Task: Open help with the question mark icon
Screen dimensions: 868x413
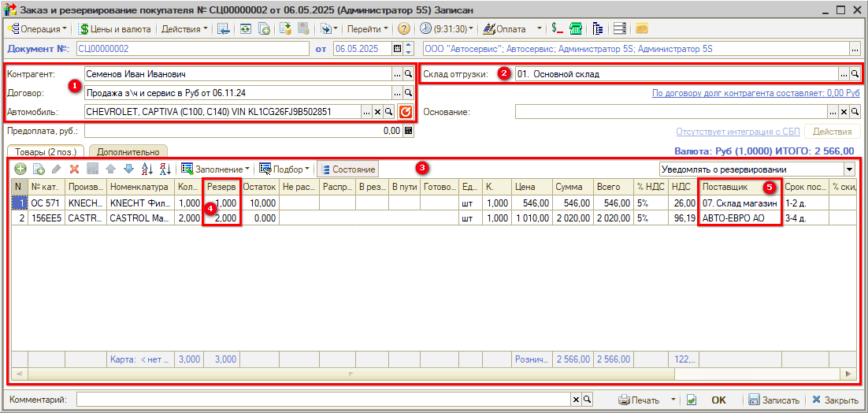Action: point(404,28)
